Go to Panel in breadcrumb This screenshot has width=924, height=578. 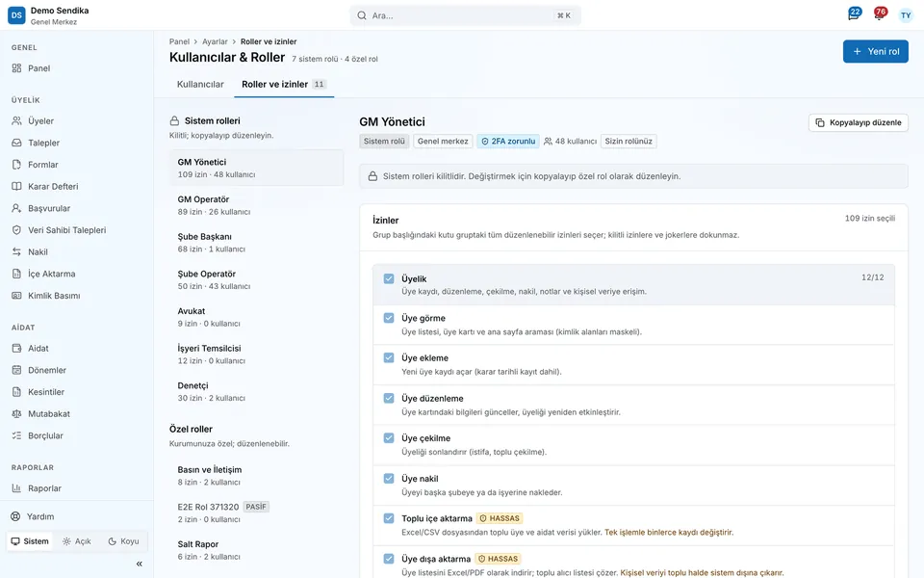[x=179, y=41]
